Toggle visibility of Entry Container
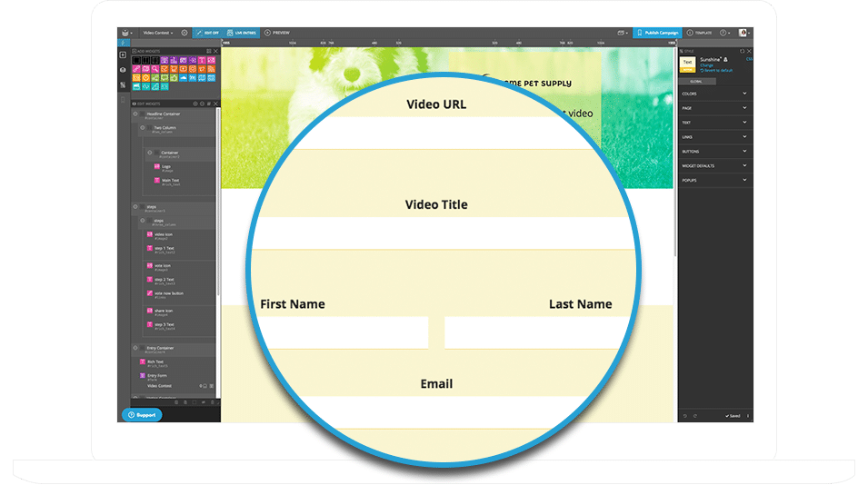Screen dimensions: 868x485 point(135,349)
